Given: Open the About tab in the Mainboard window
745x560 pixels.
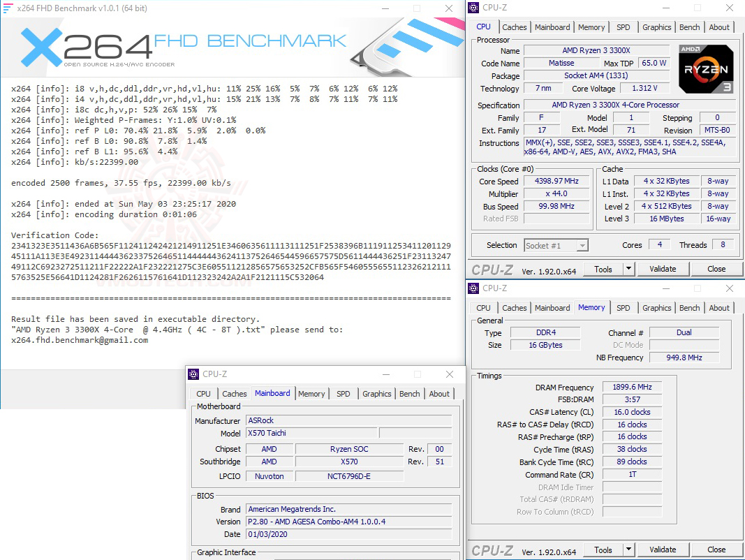Looking at the screenshot, I should coord(439,395).
